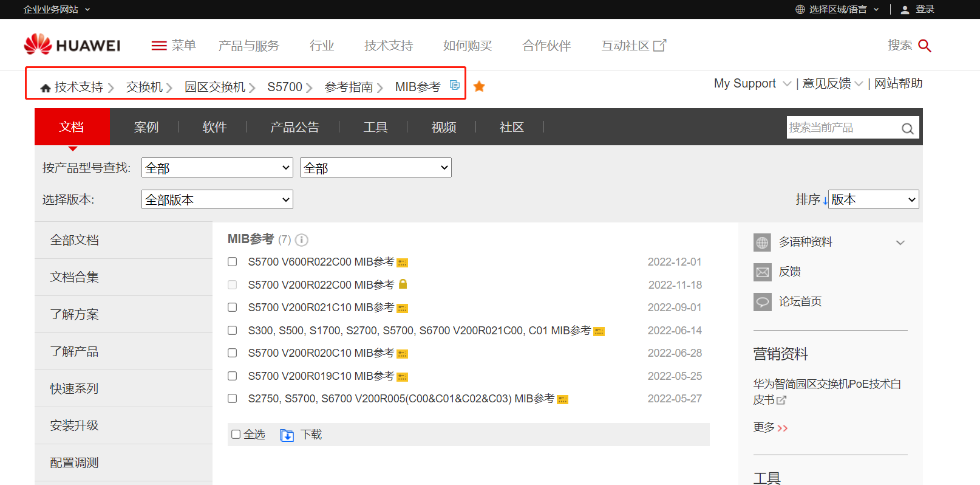The image size is (980, 485).
Task: Open the S5700 V600R022C00 MIB参考 document
Action: click(321, 262)
